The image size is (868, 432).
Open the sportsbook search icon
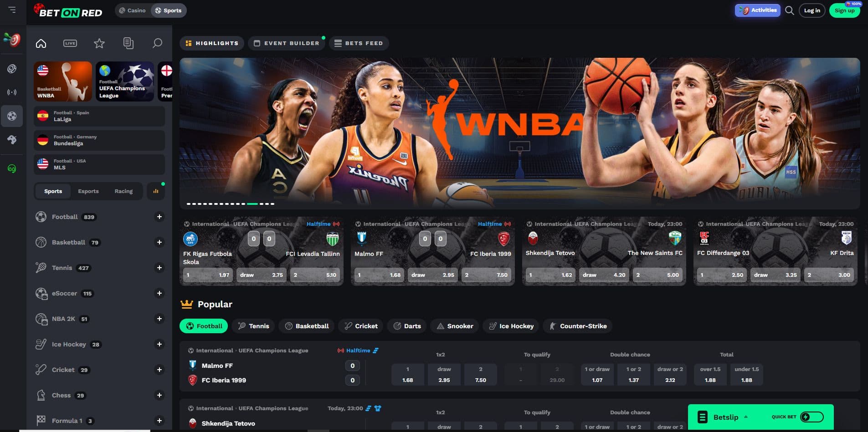pos(157,43)
